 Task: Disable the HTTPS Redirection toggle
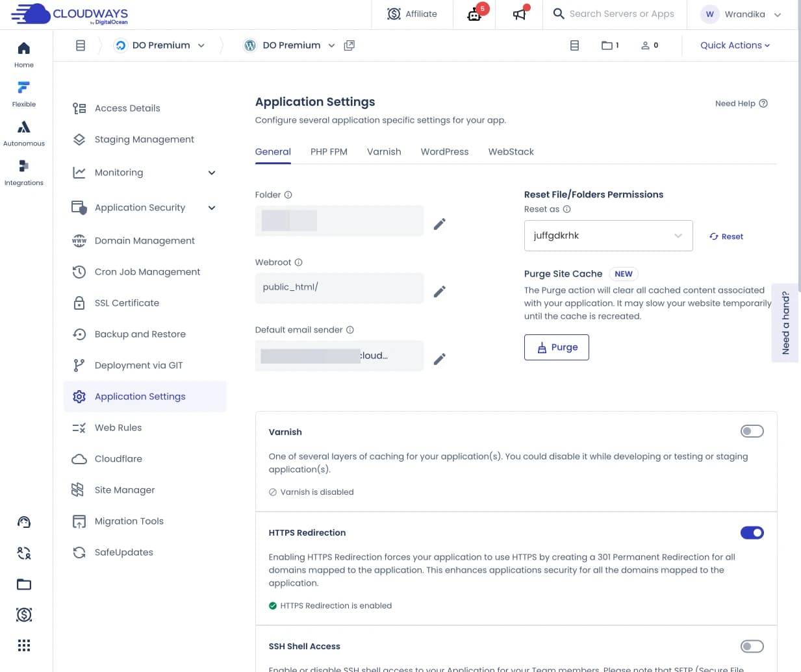(x=752, y=533)
